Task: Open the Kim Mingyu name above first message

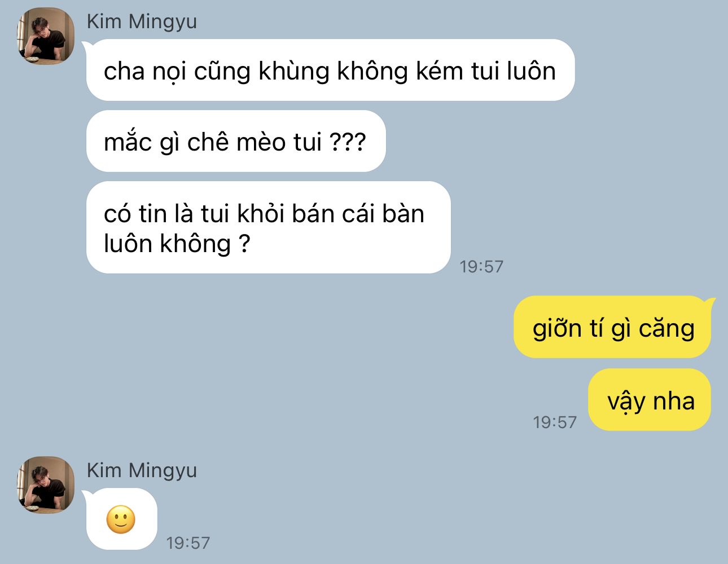Action: [142, 21]
